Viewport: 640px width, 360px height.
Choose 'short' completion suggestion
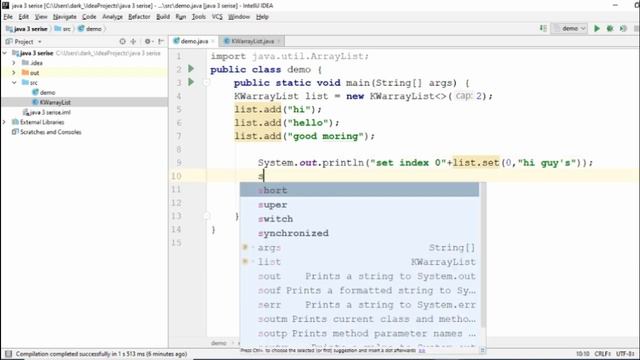coord(359,190)
